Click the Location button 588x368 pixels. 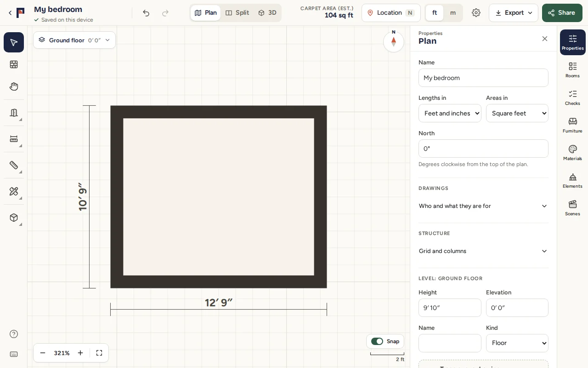click(391, 13)
